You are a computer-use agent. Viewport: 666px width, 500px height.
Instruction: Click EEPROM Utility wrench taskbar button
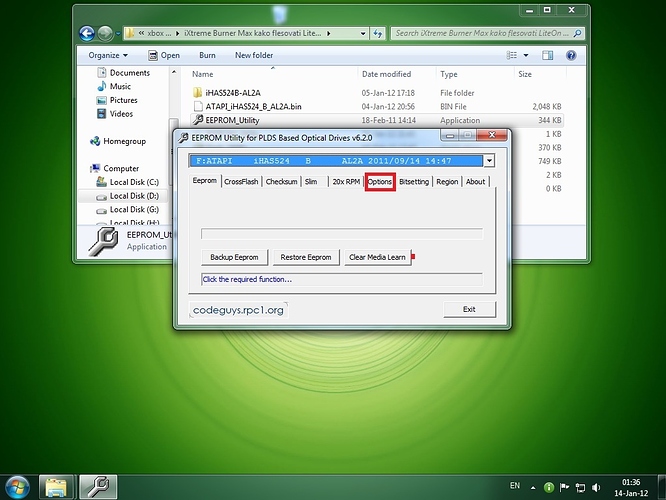[98, 487]
